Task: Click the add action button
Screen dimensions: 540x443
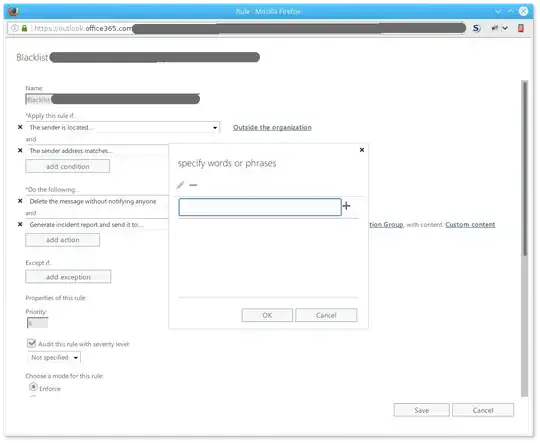Action: [63, 240]
